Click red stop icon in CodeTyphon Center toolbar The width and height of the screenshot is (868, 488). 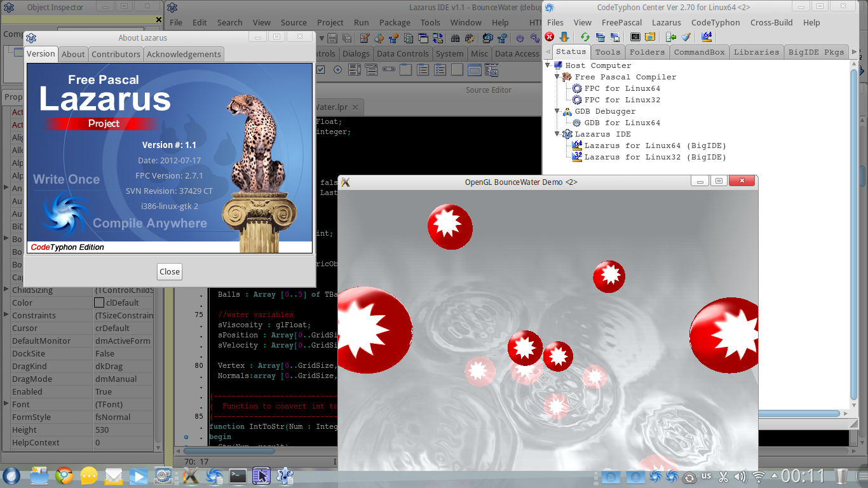(550, 37)
